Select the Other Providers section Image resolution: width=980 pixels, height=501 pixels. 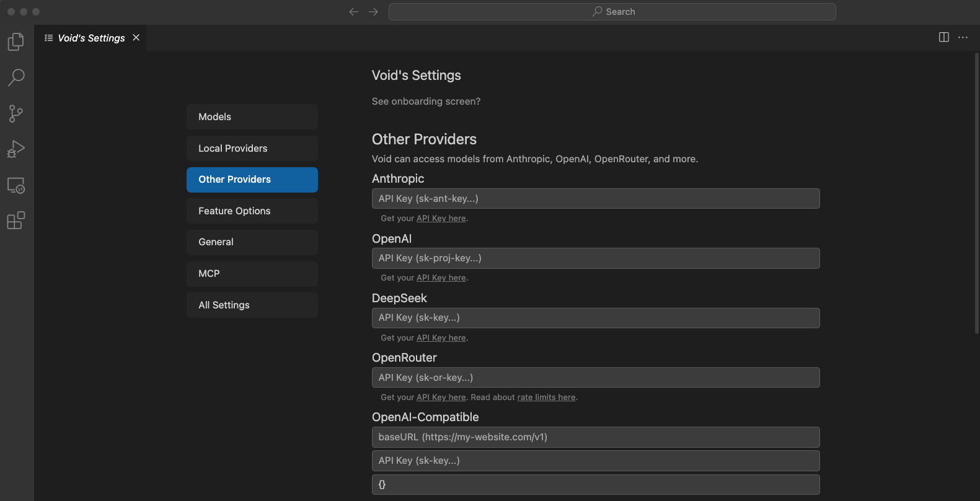(x=252, y=180)
